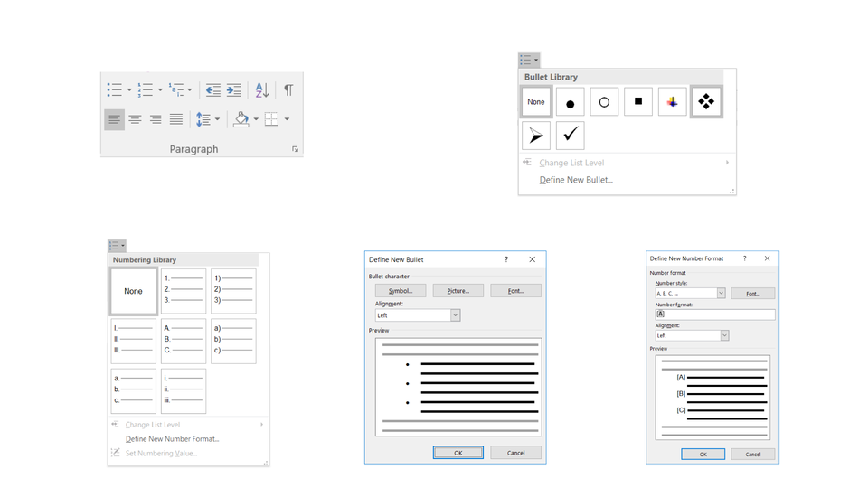Expand the Number style combo box
Screen dimensions: 868x488
721,294
